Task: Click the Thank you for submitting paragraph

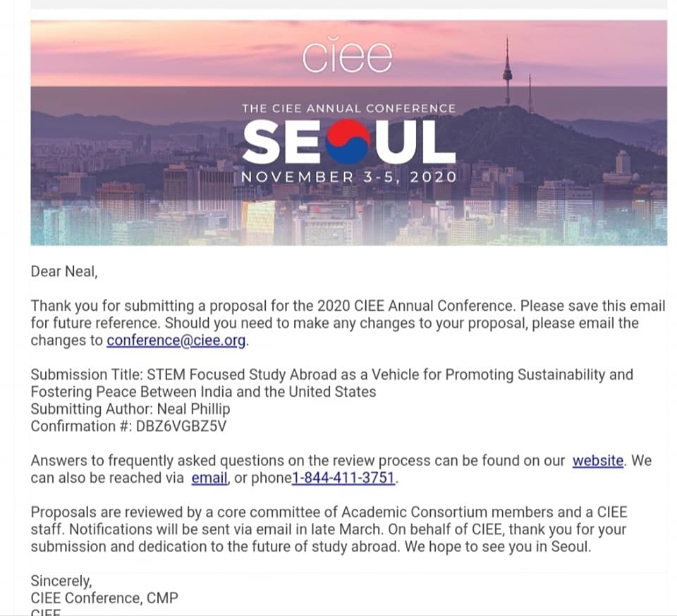Action: (348, 323)
